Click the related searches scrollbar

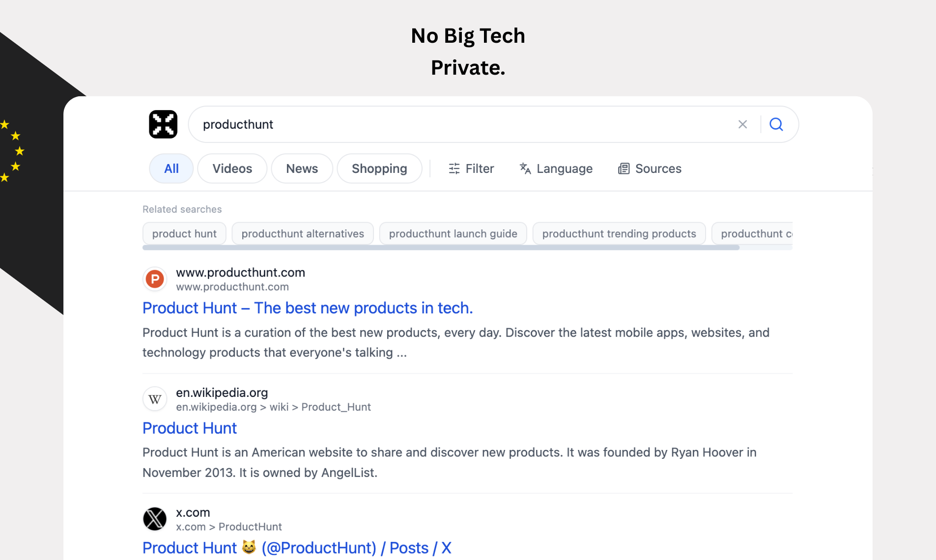click(440, 248)
